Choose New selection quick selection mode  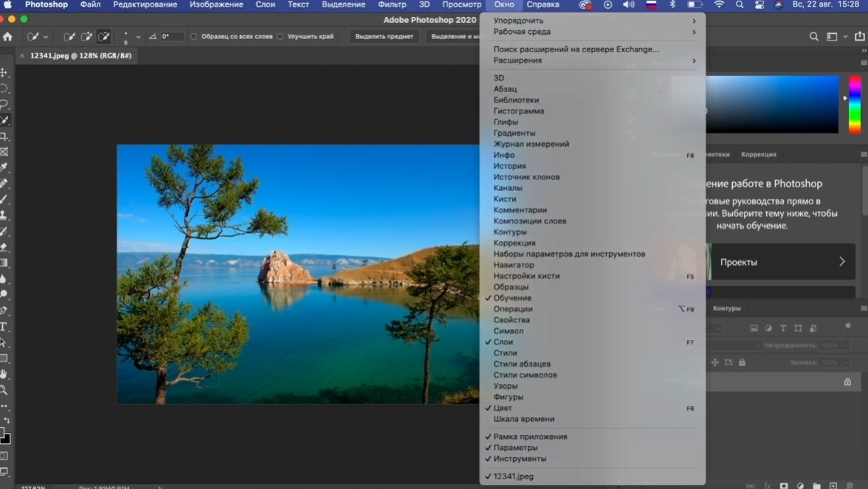click(x=69, y=37)
